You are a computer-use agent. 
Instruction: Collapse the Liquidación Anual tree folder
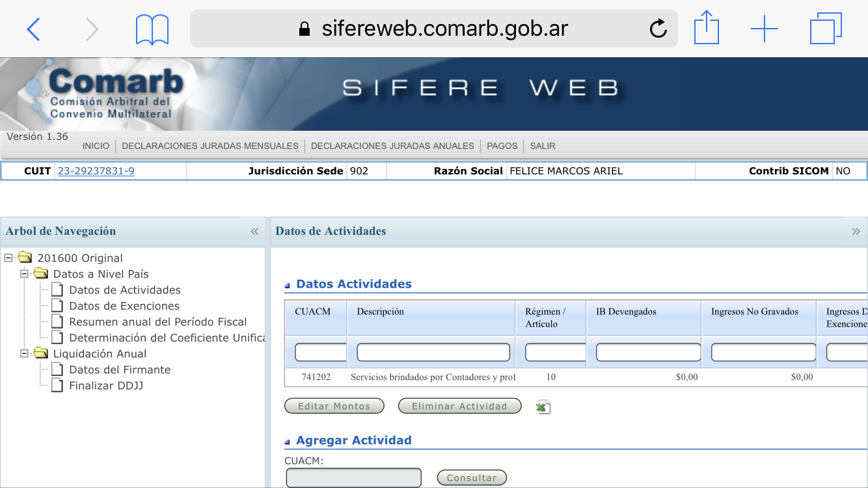25,353
